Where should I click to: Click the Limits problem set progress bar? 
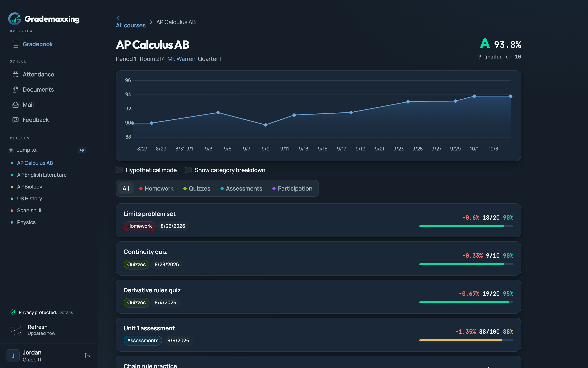tap(466, 226)
